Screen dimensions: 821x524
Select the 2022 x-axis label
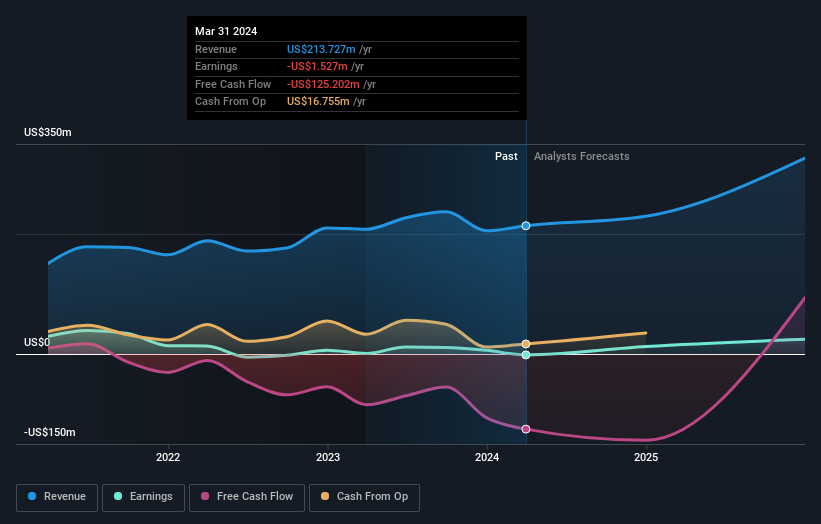coord(168,458)
